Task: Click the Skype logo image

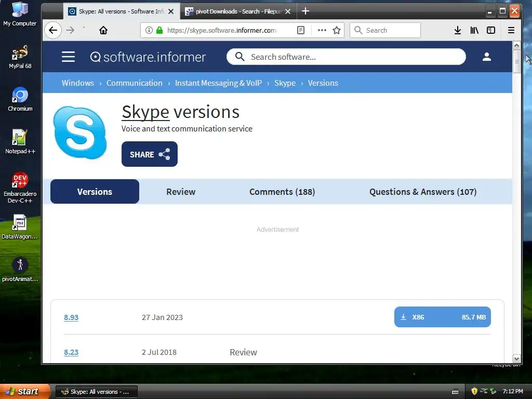Action: click(x=80, y=132)
